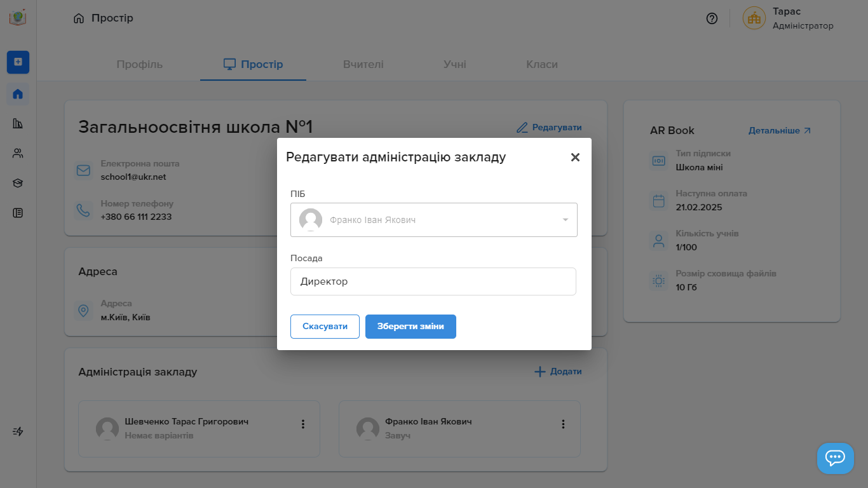Click the home icon beside Простір breadcrumb
The height and width of the screenshot is (488, 868).
tap(79, 18)
